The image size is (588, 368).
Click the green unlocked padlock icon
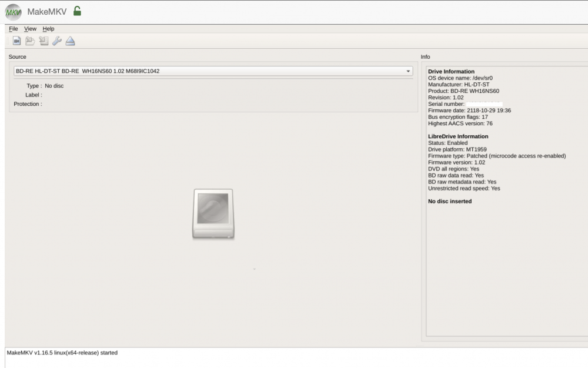[x=77, y=11]
